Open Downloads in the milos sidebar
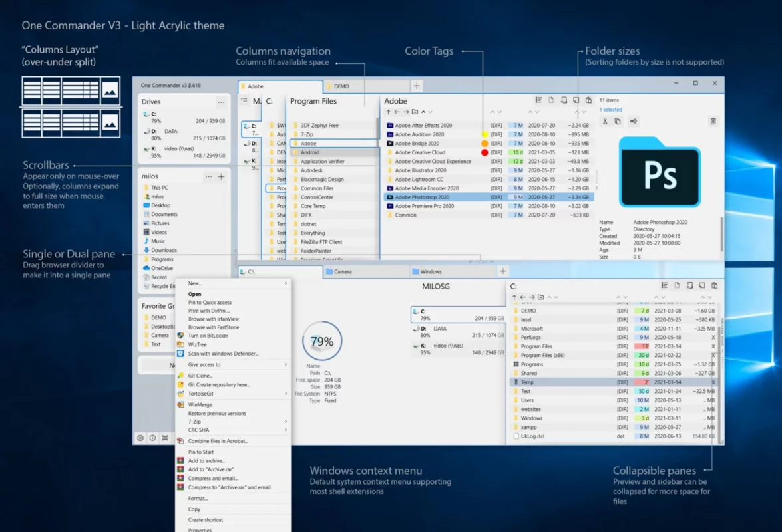This screenshot has width=782, height=532. point(164,250)
